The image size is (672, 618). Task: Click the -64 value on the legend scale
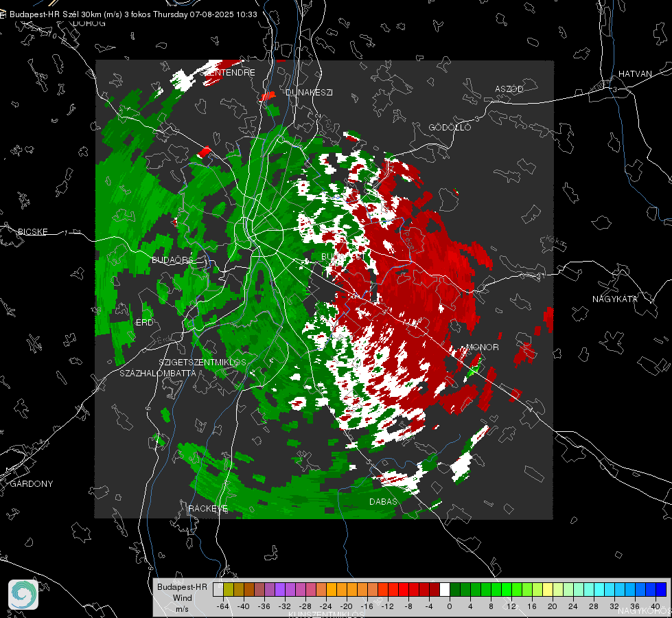click(x=223, y=606)
